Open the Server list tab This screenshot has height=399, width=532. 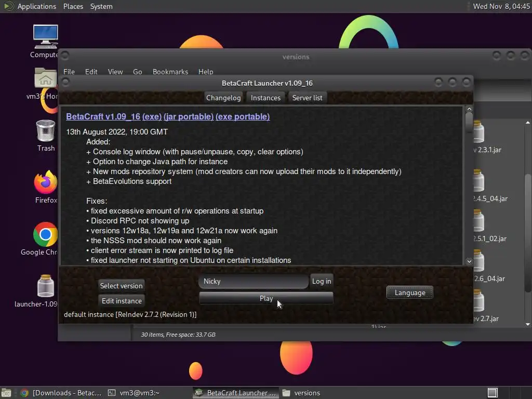[307, 98]
